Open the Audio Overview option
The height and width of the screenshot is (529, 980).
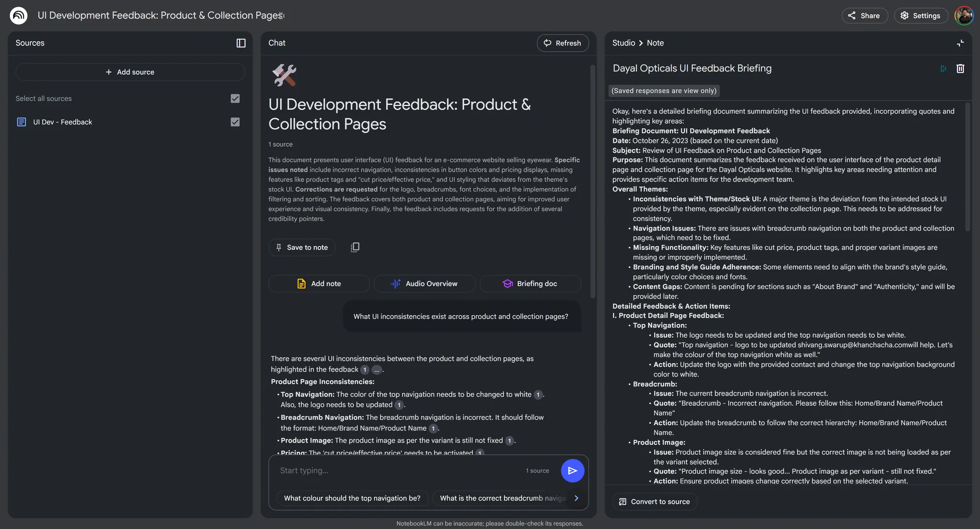coord(424,284)
